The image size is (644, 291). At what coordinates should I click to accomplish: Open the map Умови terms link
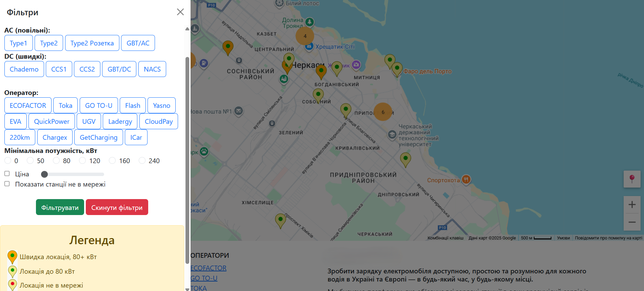point(563,238)
